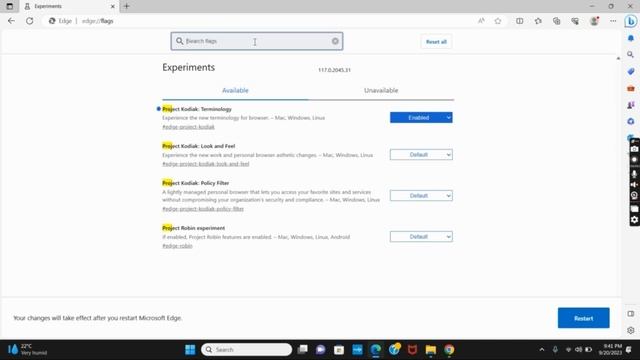
Task: Click the taskbar Search box
Action: [x=247, y=350]
